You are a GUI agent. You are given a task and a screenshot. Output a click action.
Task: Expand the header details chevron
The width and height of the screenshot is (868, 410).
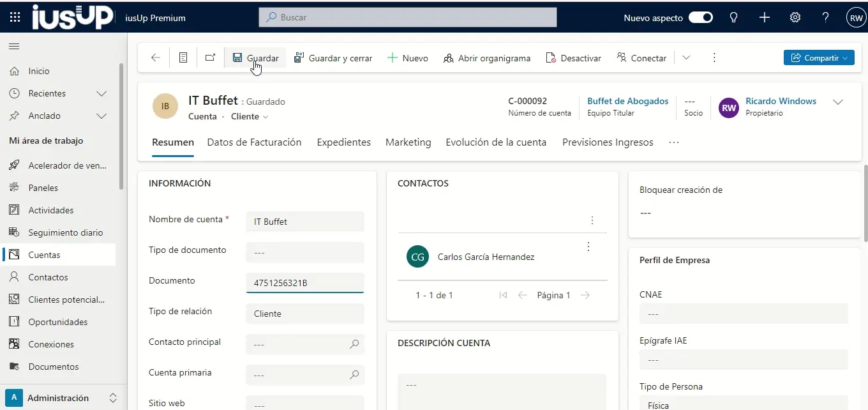[x=838, y=102]
